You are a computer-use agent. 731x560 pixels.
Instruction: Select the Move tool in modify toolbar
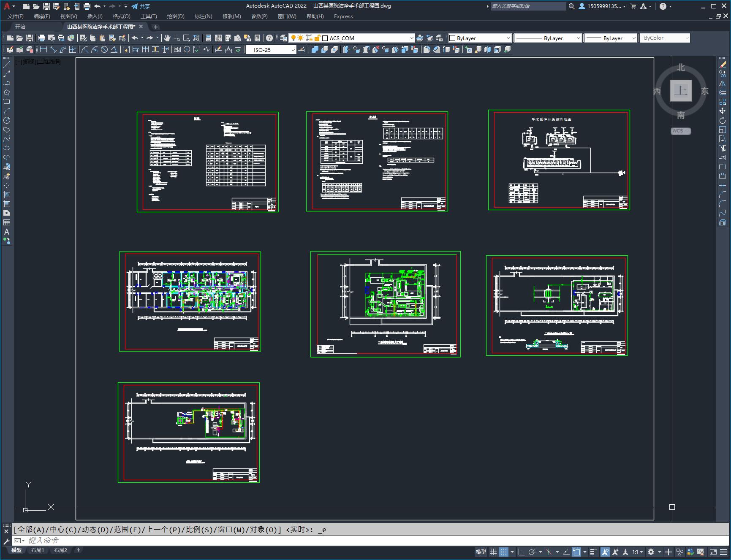coord(723,111)
